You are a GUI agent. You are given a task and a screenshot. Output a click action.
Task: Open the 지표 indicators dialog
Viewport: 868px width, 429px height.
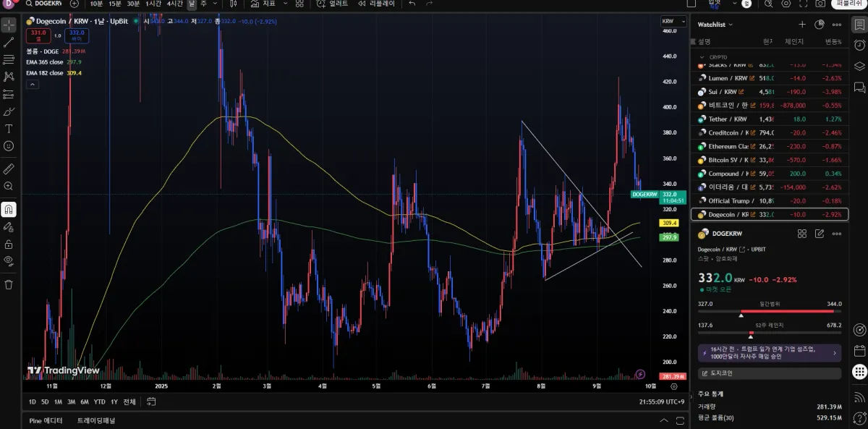pyautogui.click(x=262, y=4)
